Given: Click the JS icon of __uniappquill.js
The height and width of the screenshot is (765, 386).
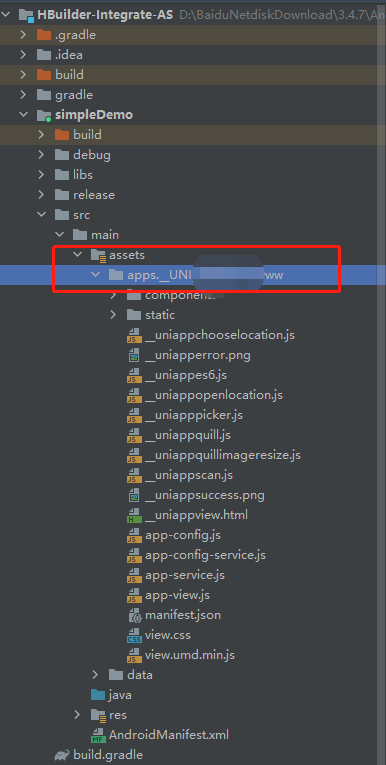Looking at the screenshot, I should pos(134,435).
